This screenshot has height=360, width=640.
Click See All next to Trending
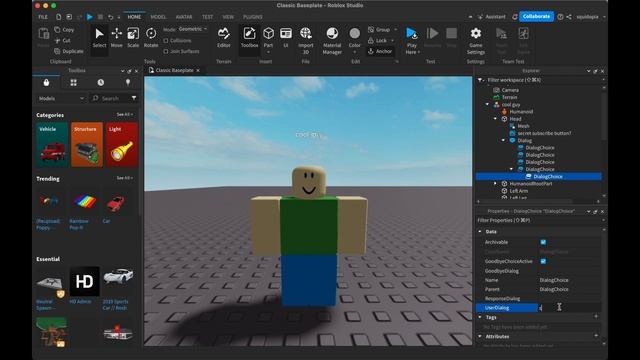coord(124,178)
